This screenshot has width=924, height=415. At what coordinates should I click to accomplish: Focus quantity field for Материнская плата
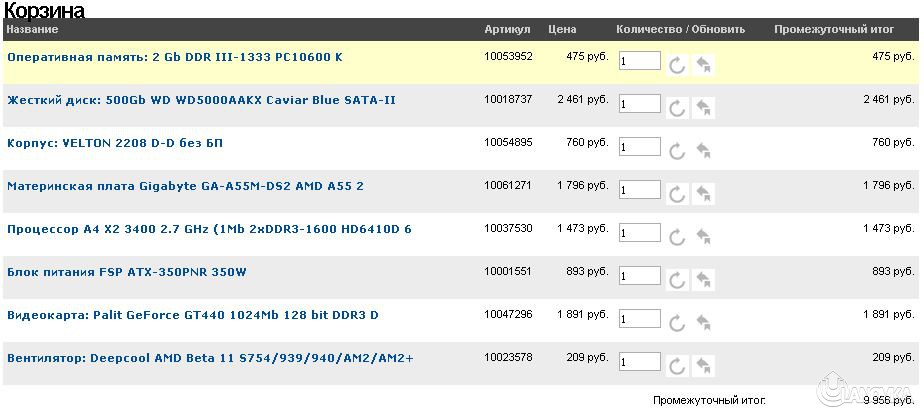tap(640, 190)
